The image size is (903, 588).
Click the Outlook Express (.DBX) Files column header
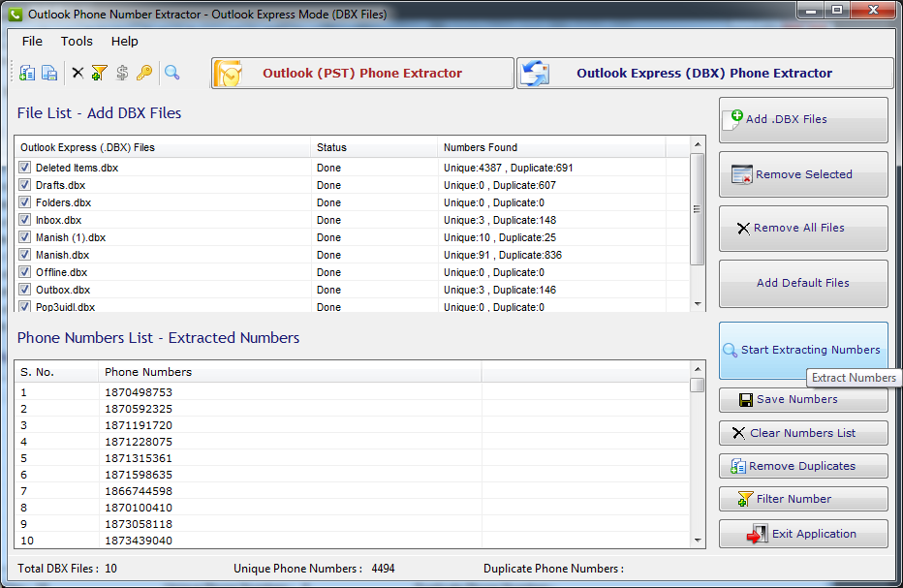pyautogui.click(x=163, y=147)
